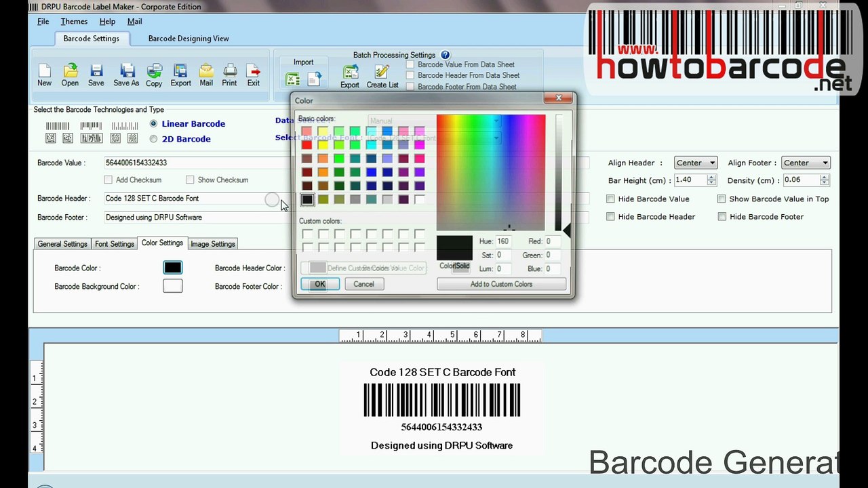Open the File menu
The width and height of the screenshot is (868, 488).
tap(43, 22)
